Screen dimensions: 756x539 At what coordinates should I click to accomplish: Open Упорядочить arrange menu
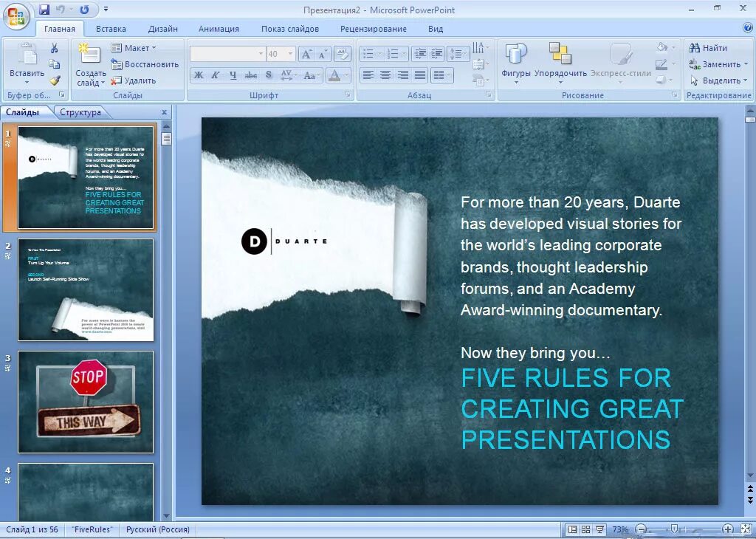(x=560, y=63)
